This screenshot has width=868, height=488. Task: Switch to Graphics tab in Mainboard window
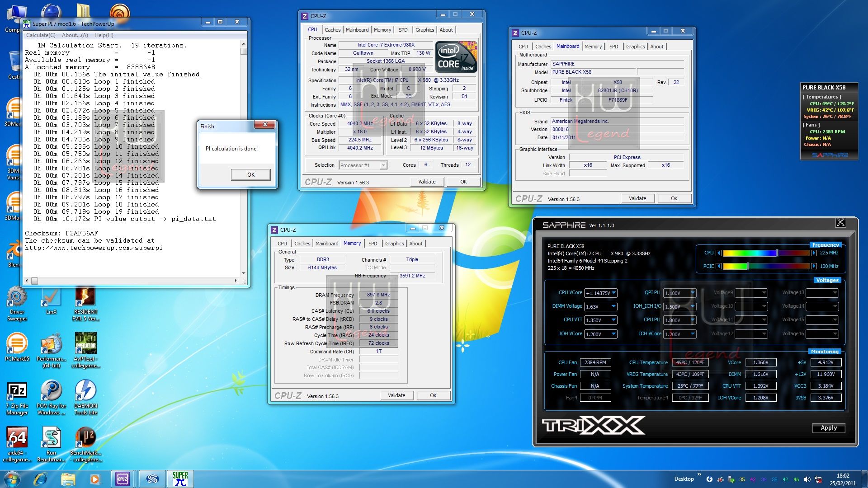[635, 47]
